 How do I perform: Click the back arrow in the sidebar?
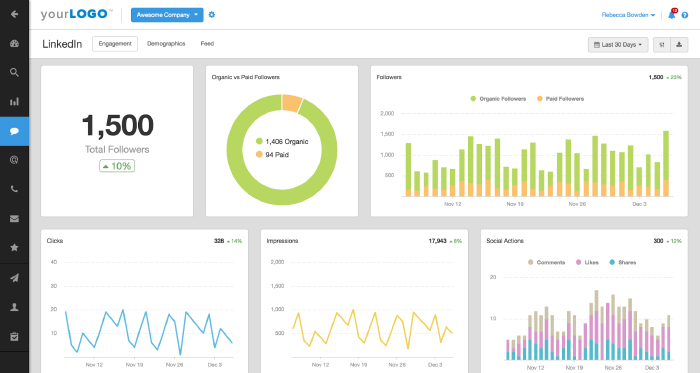coord(14,14)
